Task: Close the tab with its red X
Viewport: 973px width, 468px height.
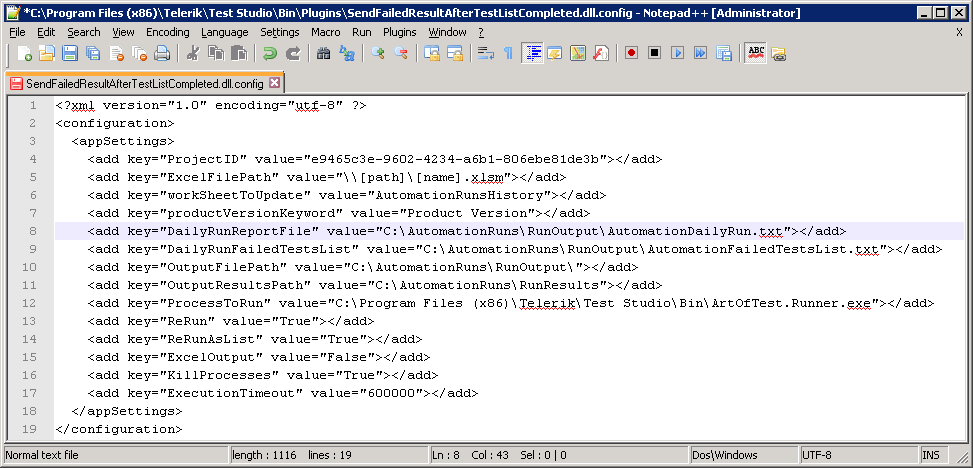Action: coord(274,83)
